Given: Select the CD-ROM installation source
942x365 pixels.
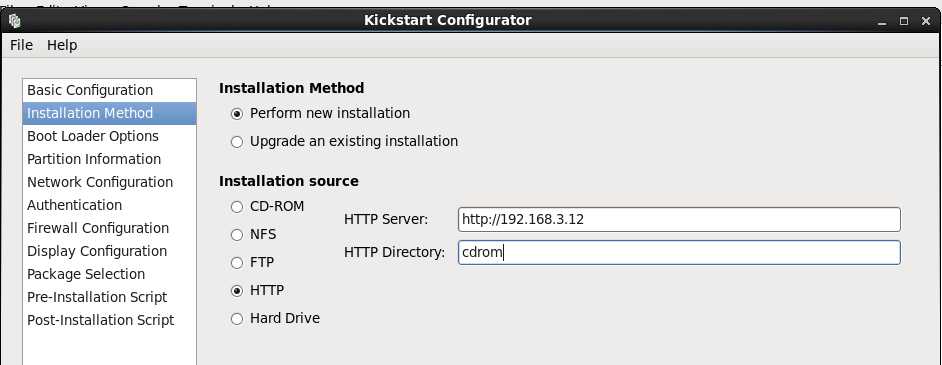Looking at the screenshot, I should [x=267, y=207].
